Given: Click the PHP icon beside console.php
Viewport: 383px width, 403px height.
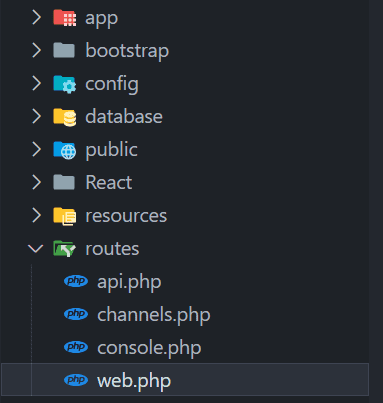Looking at the screenshot, I should tap(76, 347).
